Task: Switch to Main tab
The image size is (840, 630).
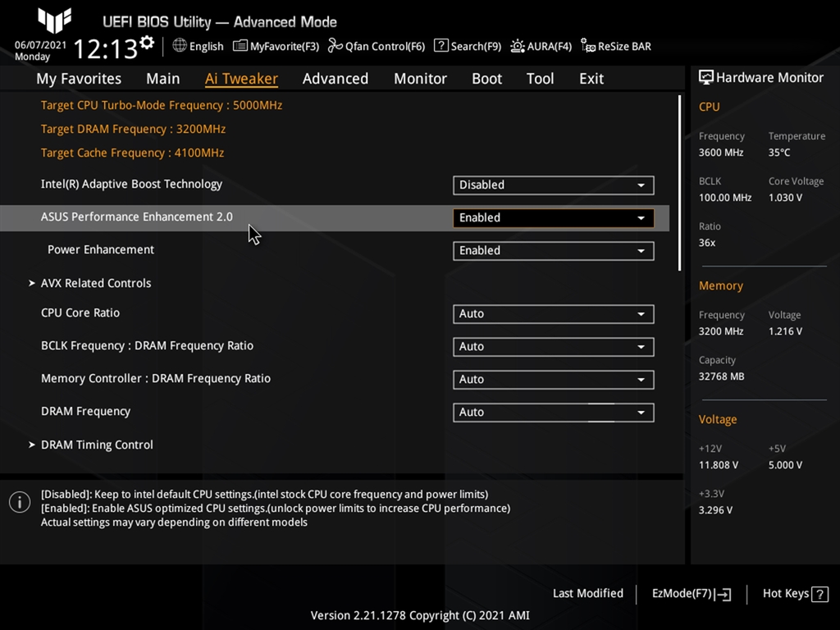Action: coord(163,79)
